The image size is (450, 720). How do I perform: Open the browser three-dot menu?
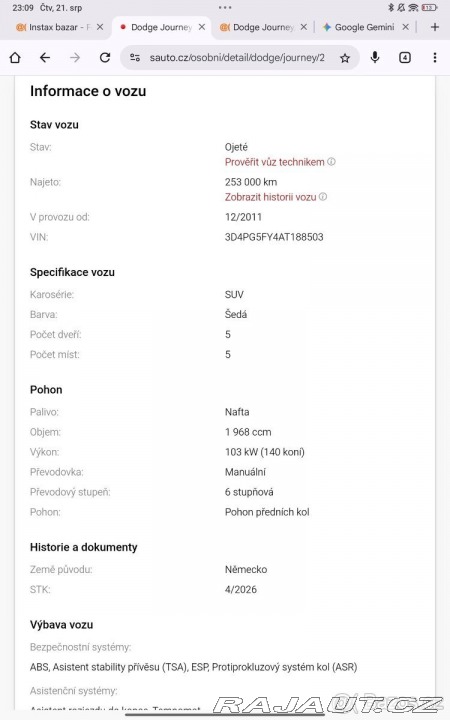pos(434,57)
